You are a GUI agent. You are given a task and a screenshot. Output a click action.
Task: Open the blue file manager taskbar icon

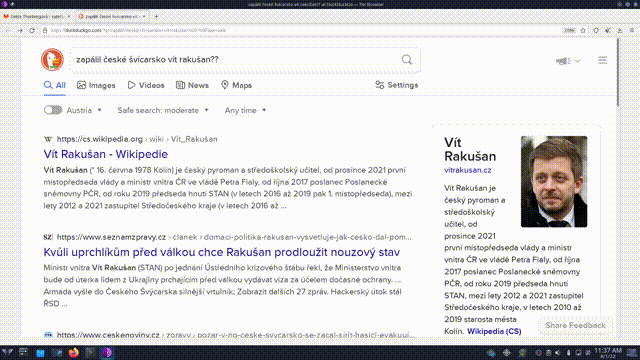pos(40,353)
